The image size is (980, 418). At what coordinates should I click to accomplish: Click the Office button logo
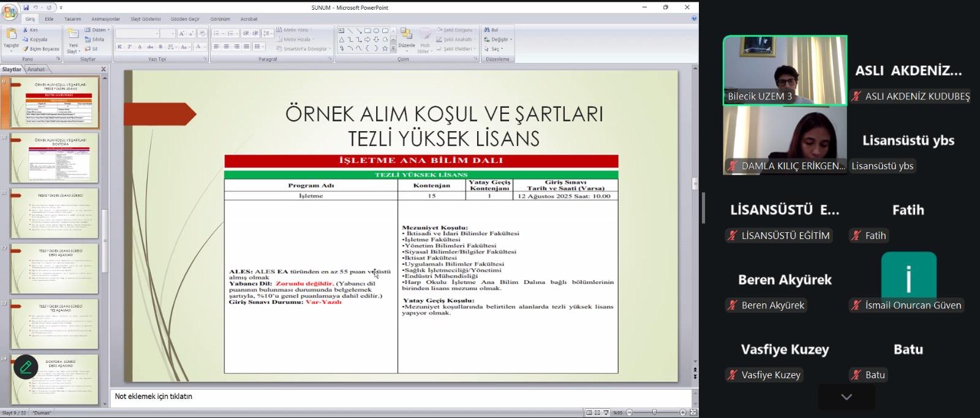[x=9, y=12]
